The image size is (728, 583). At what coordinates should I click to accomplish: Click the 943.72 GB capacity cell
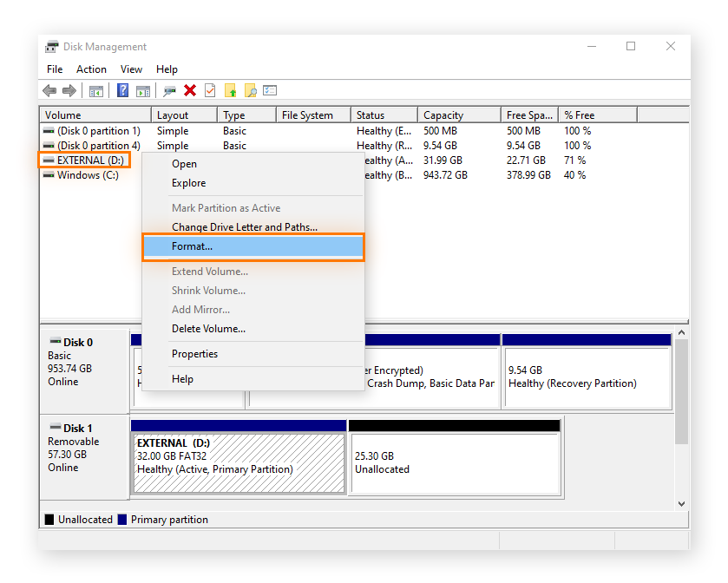pyautogui.click(x=445, y=175)
